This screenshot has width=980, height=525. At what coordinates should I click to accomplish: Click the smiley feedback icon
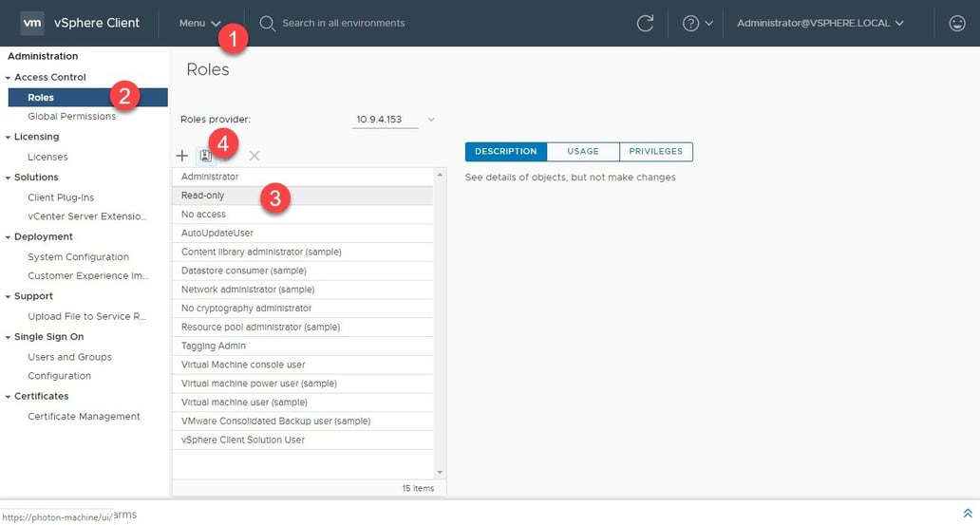[956, 24]
